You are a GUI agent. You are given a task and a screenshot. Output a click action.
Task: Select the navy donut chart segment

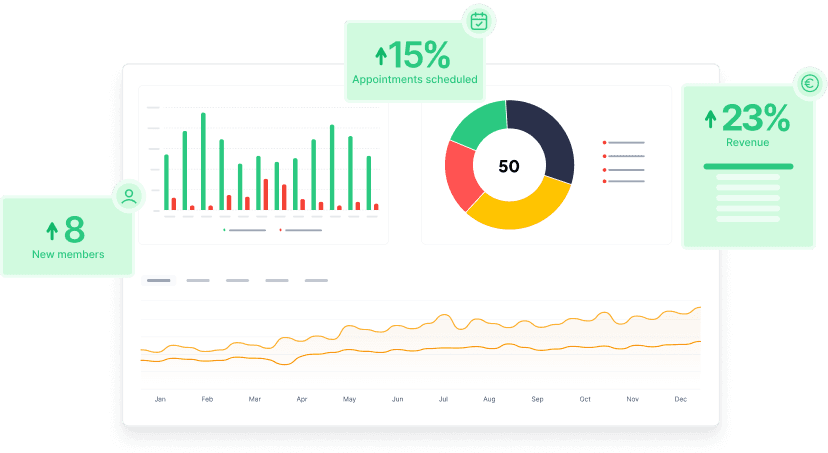(545, 138)
